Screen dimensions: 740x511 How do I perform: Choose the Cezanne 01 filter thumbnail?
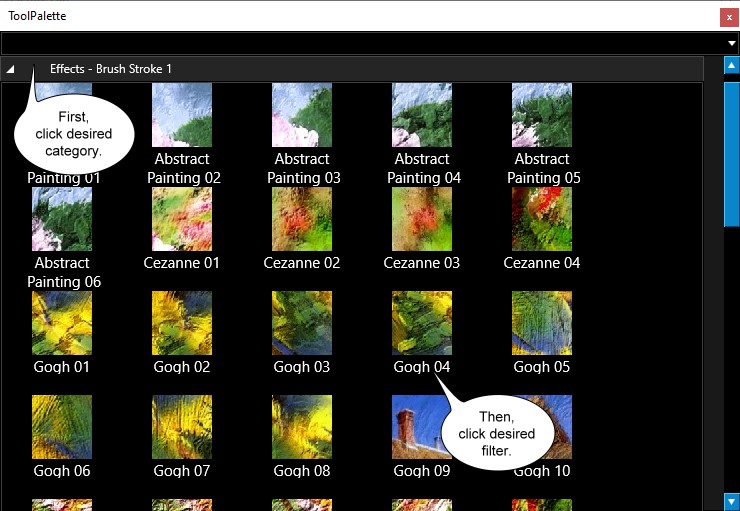coord(182,219)
